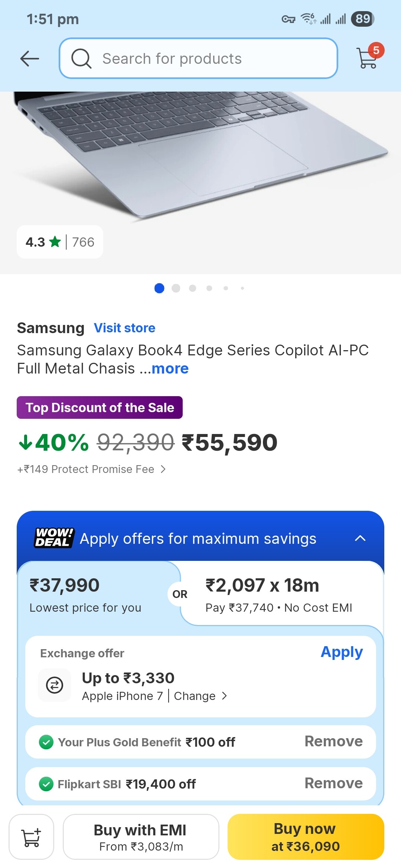Change the Apple iPhone 7 exchange device
The width and height of the screenshot is (401, 868).
tap(200, 696)
